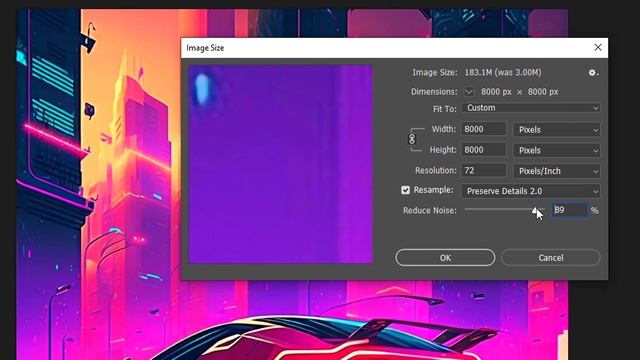
Task: Open the Fit To Custom dropdown
Action: coord(531,108)
